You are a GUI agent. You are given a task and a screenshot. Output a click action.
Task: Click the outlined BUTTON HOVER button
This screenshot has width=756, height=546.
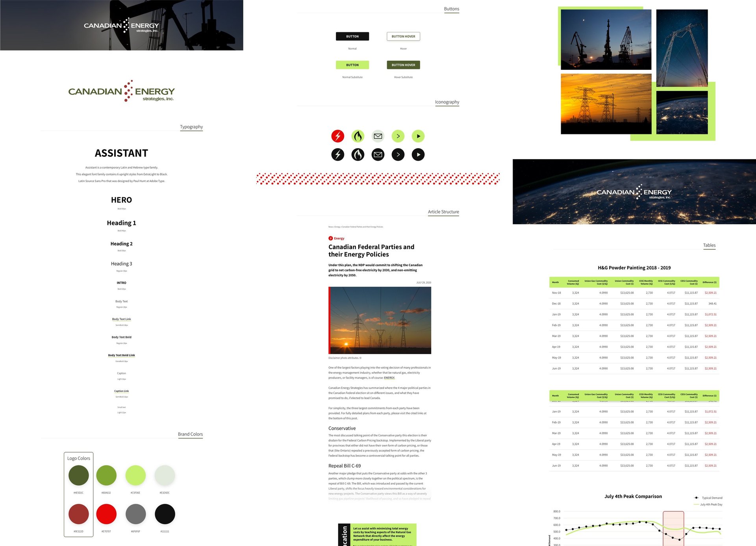[x=403, y=36]
